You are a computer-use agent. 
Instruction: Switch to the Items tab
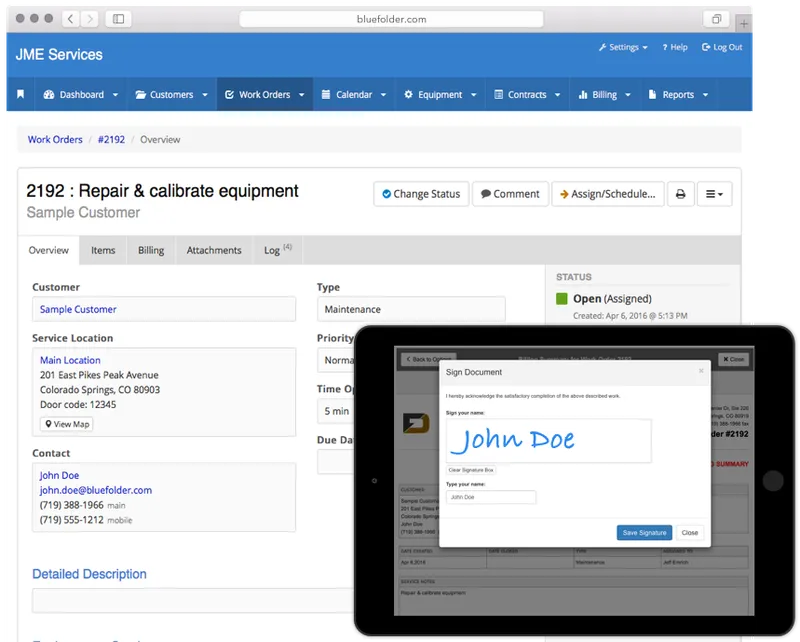tap(103, 250)
